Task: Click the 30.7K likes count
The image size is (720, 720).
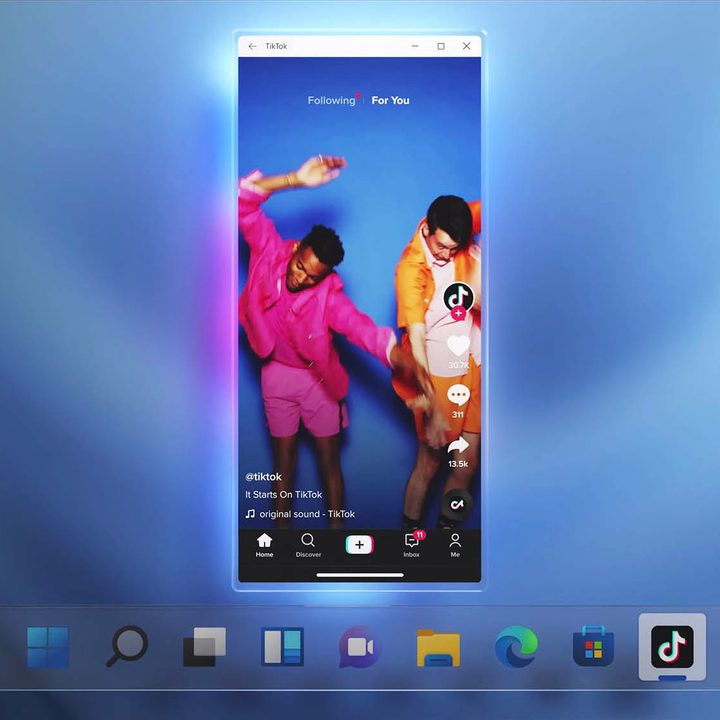Action: [x=458, y=365]
